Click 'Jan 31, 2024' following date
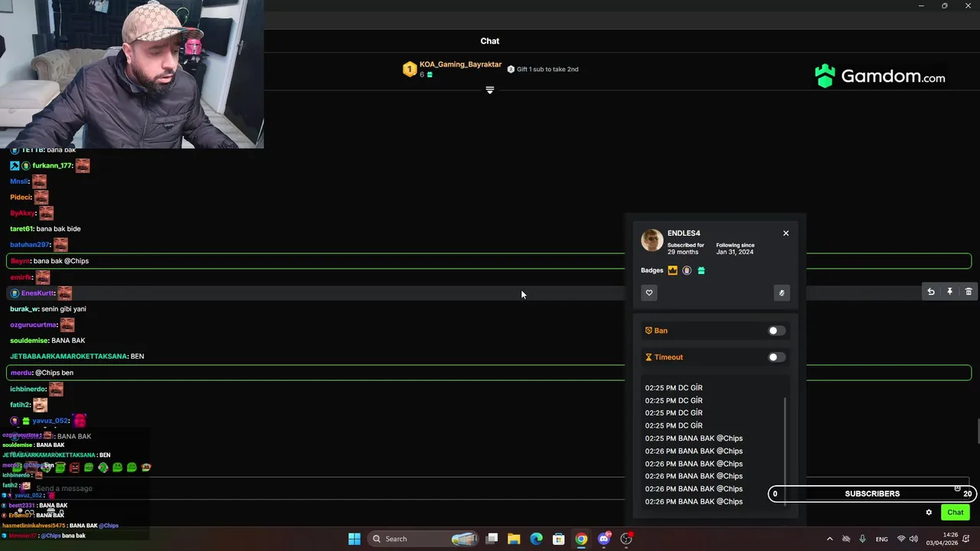 (x=735, y=252)
